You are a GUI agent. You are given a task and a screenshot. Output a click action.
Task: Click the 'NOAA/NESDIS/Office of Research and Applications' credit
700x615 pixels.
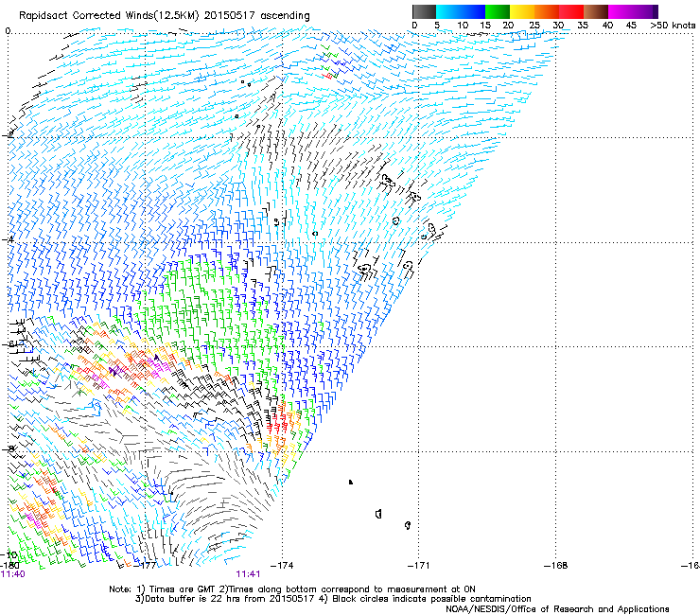[x=557, y=609]
